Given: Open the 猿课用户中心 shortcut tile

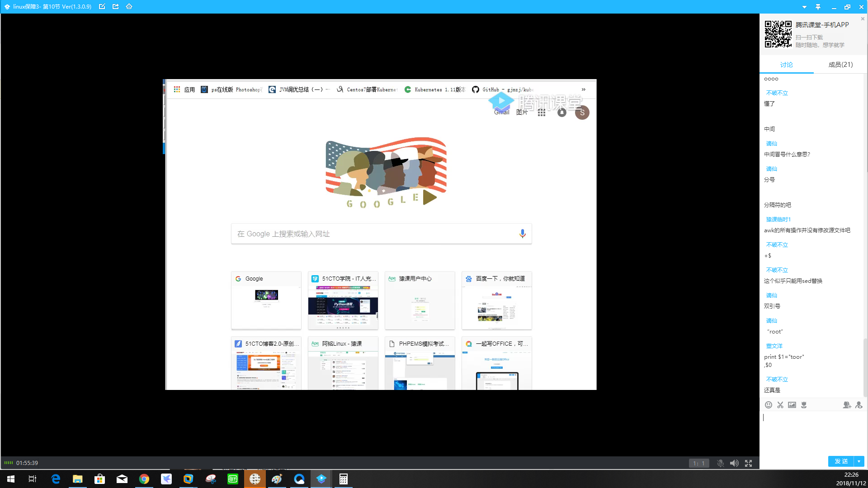Looking at the screenshot, I should pos(420,300).
